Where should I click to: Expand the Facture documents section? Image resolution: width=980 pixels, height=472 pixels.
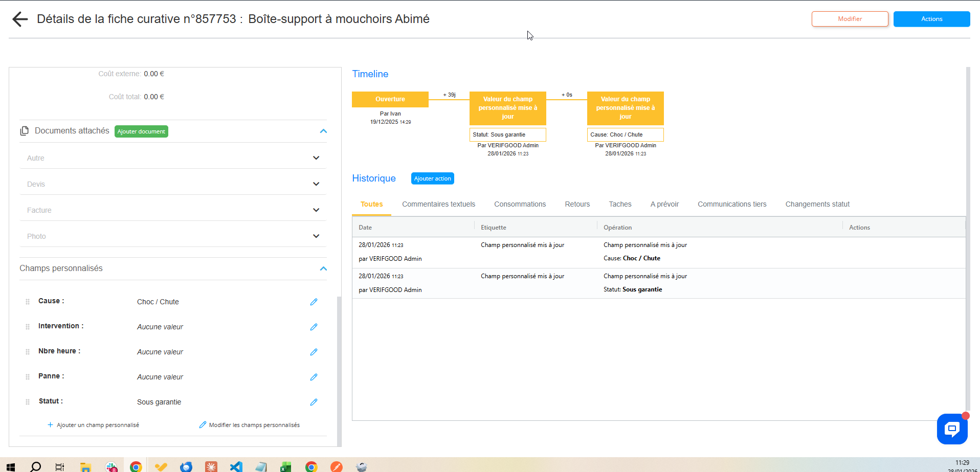pyautogui.click(x=316, y=210)
